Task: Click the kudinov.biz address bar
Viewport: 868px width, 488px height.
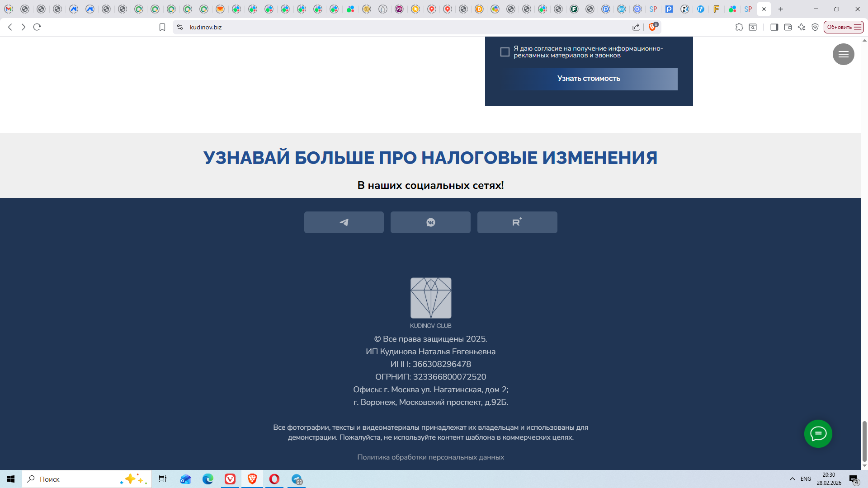Action: 362,27
